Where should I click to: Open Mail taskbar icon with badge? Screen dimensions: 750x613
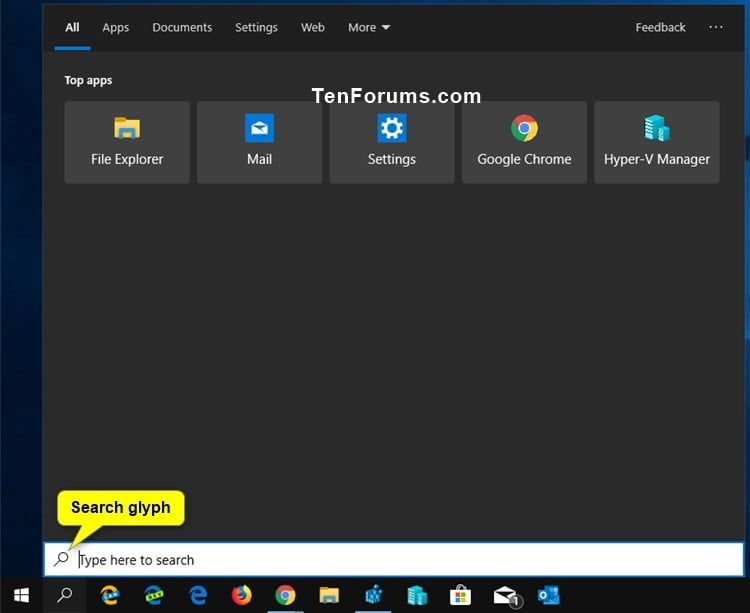507,596
